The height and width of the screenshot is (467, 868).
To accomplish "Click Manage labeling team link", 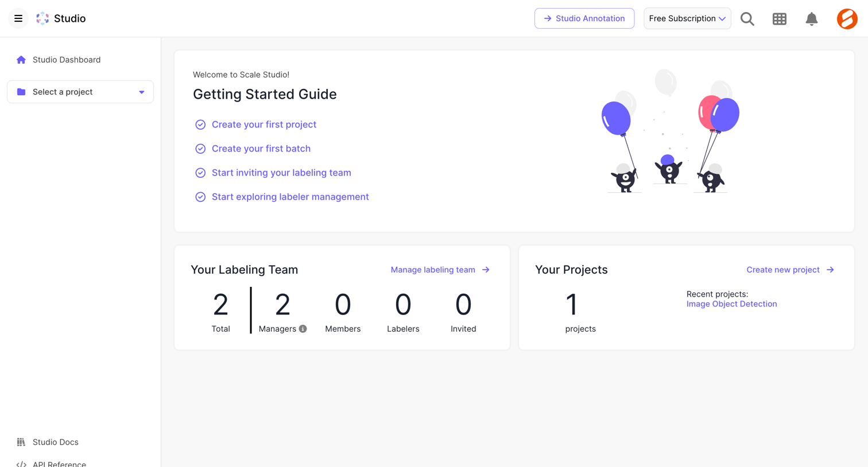I will tap(433, 270).
